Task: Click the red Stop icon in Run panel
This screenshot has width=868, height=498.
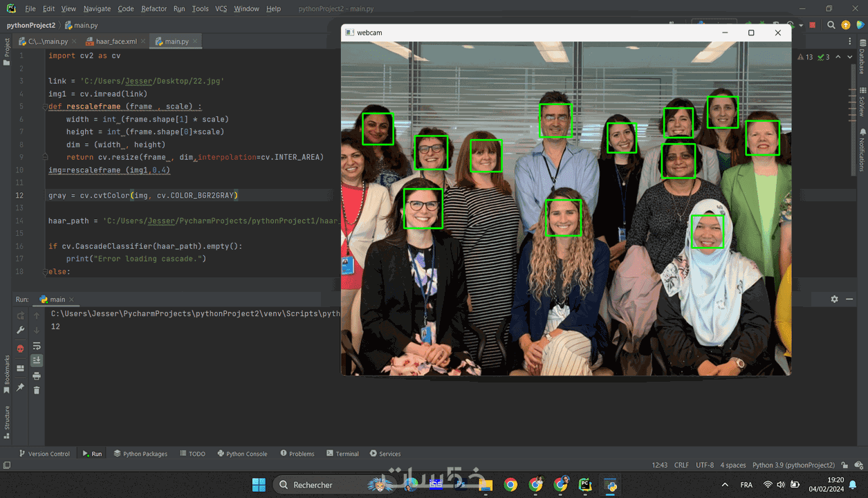Action: coord(20,349)
